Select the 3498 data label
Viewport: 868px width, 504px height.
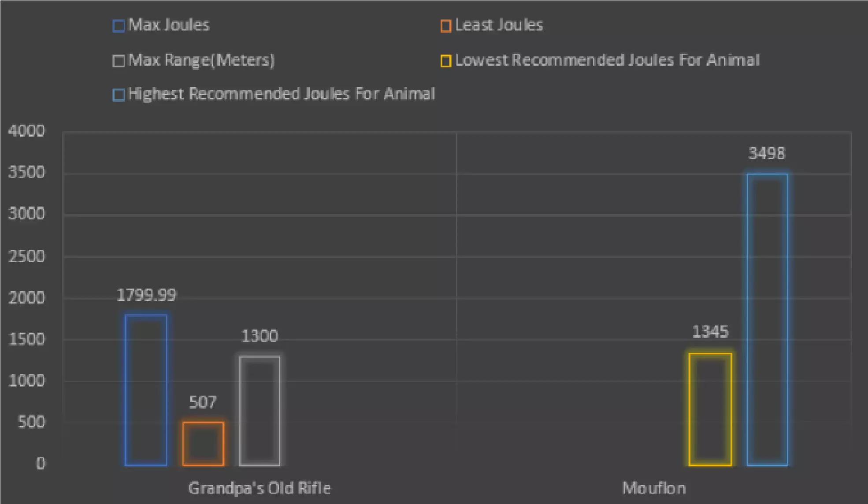click(767, 153)
